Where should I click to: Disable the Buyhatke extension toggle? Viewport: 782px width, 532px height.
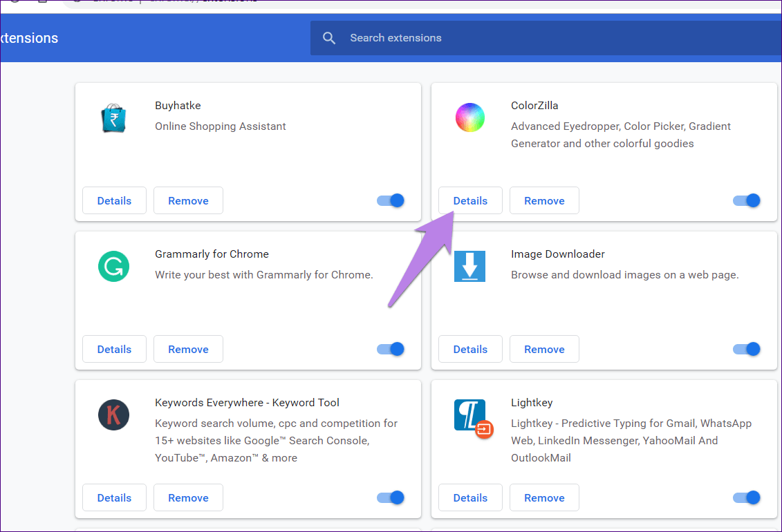[x=391, y=201]
